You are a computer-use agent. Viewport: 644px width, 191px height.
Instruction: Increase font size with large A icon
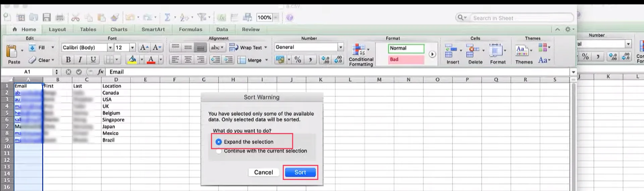tap(144, 47)
